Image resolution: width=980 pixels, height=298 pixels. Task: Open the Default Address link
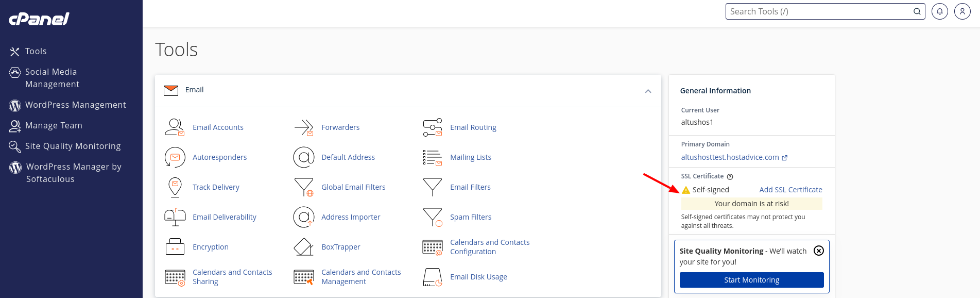pos(348,157)
